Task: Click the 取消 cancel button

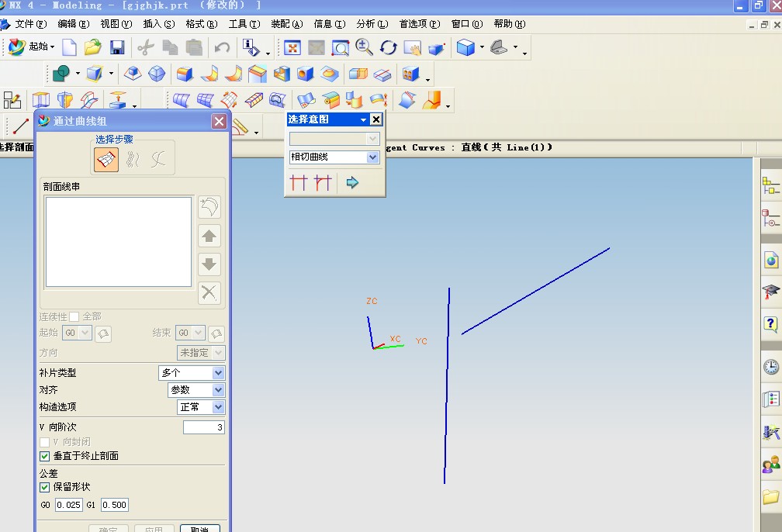Action: point(199,528)
